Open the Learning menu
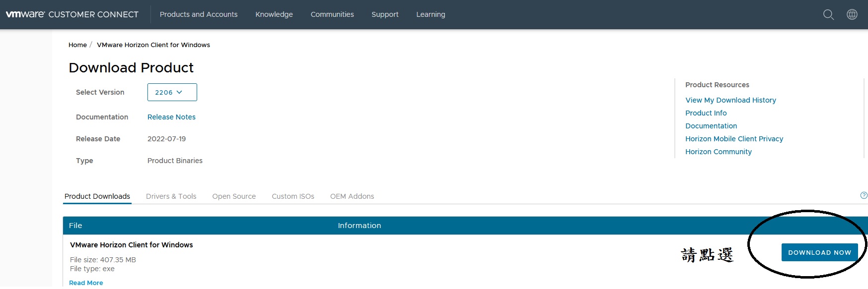 pyautogui.click(x=431, y=14)
